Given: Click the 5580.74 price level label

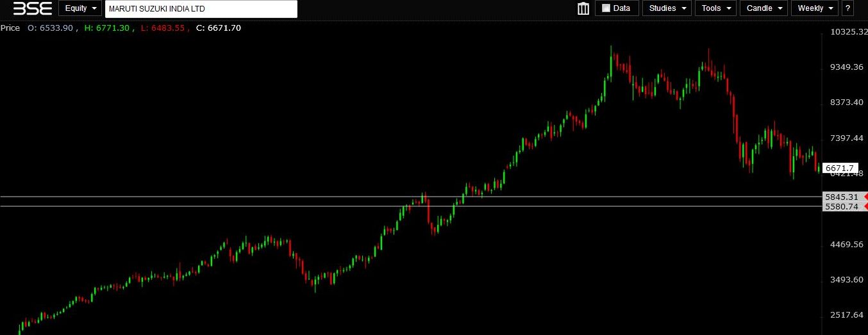Looking at the screenshot, I should click(840, 206).
